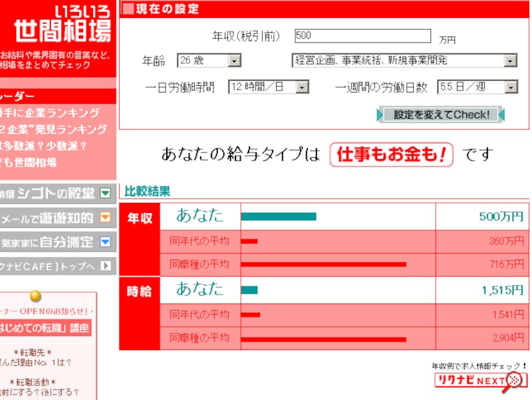The image size is (532, 400).
Task: Select the 年収 section header in comparison table
Action: click(140, 216)
